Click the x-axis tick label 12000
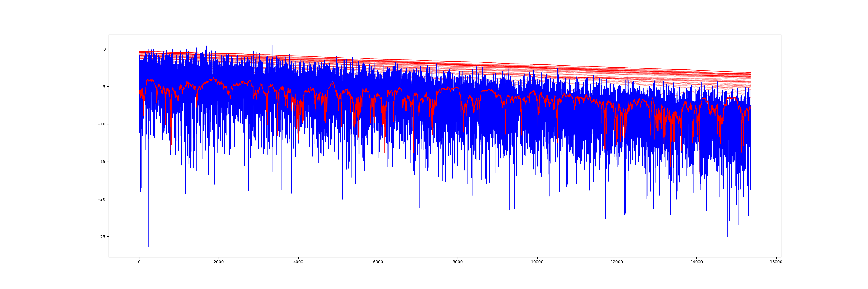 [x=617, y=262]
